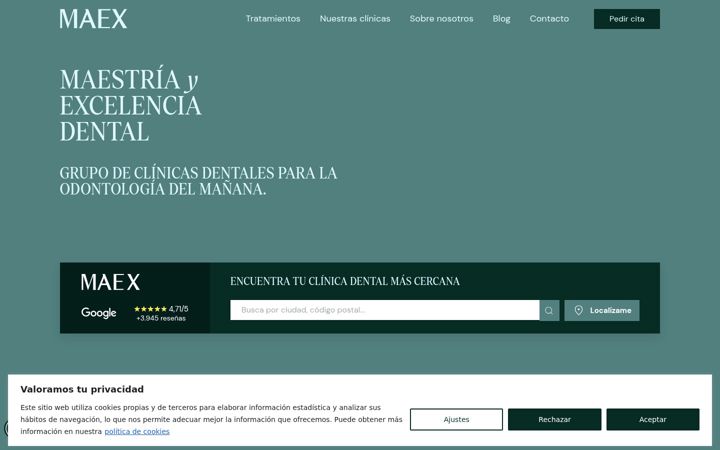Click the +3.945 reseñas text
Image resolution: width=720 pixels, height=450 pixels.
pyautogui.click(x=161, y=318)
